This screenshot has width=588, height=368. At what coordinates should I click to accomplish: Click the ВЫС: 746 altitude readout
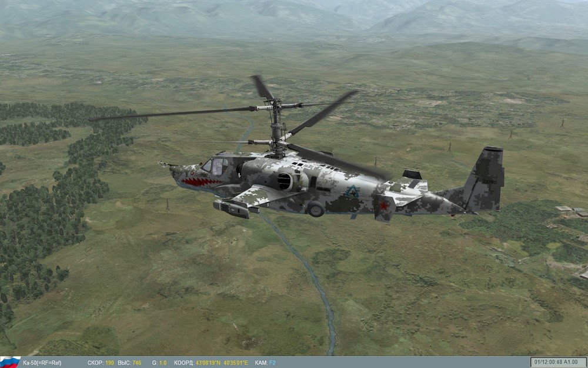(x=131, y=360)
